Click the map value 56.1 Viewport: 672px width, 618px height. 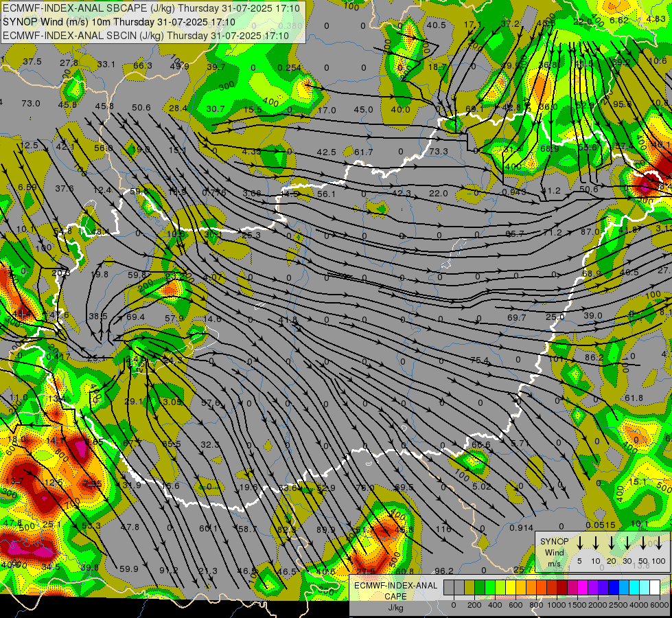coord(327,194)
